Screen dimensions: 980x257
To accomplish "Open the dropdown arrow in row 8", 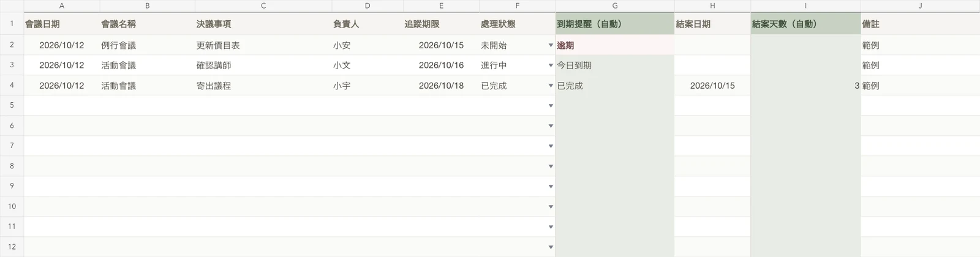I will coord(551,166).
